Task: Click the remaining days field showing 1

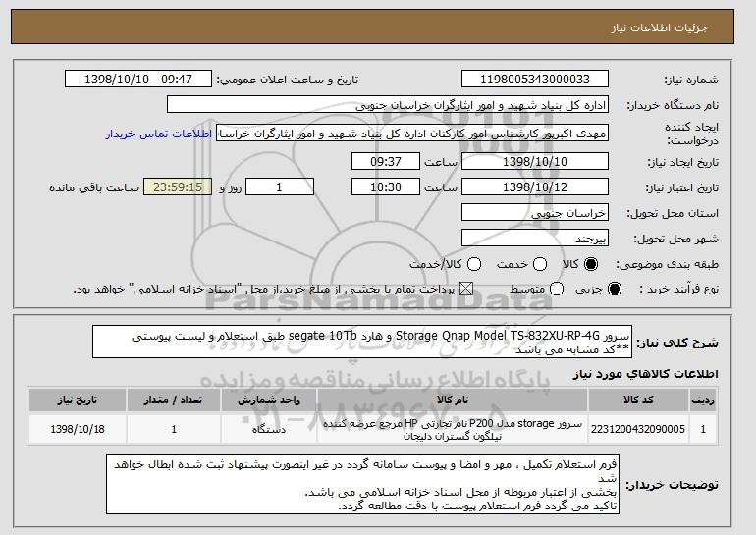Action: tap(280, 187)
